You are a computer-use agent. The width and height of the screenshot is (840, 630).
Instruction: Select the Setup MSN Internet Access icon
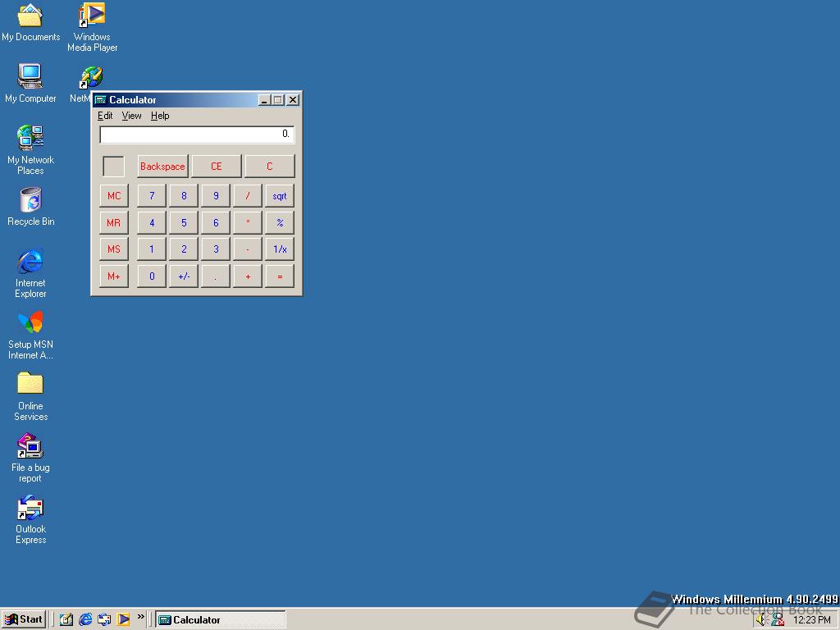pos(30,335)
